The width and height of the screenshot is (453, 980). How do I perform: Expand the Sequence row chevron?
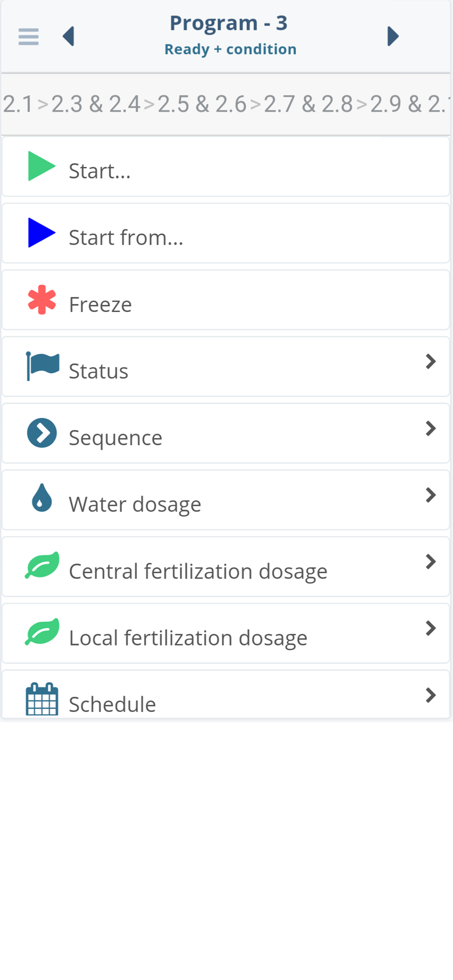[x=430, y=429]
